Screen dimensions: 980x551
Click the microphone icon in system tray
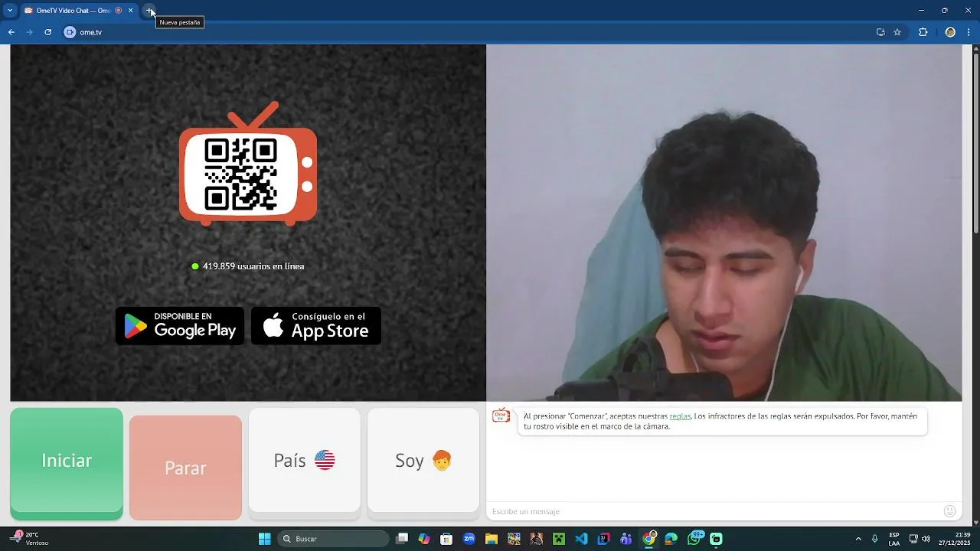875,539
